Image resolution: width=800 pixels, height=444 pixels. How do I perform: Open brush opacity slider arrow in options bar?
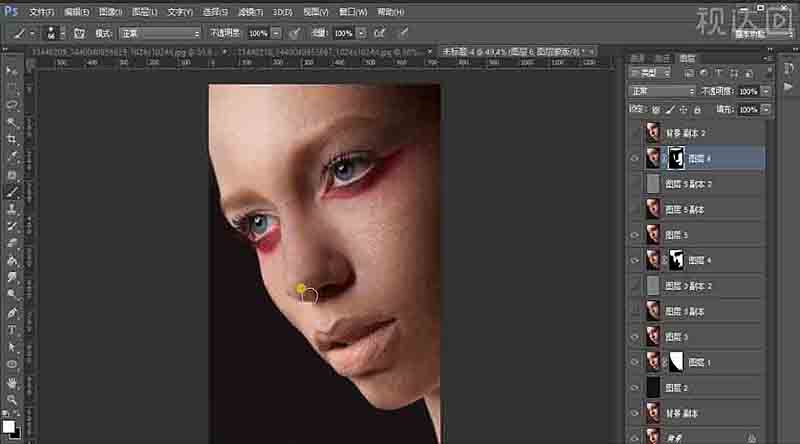pos(276,34)
